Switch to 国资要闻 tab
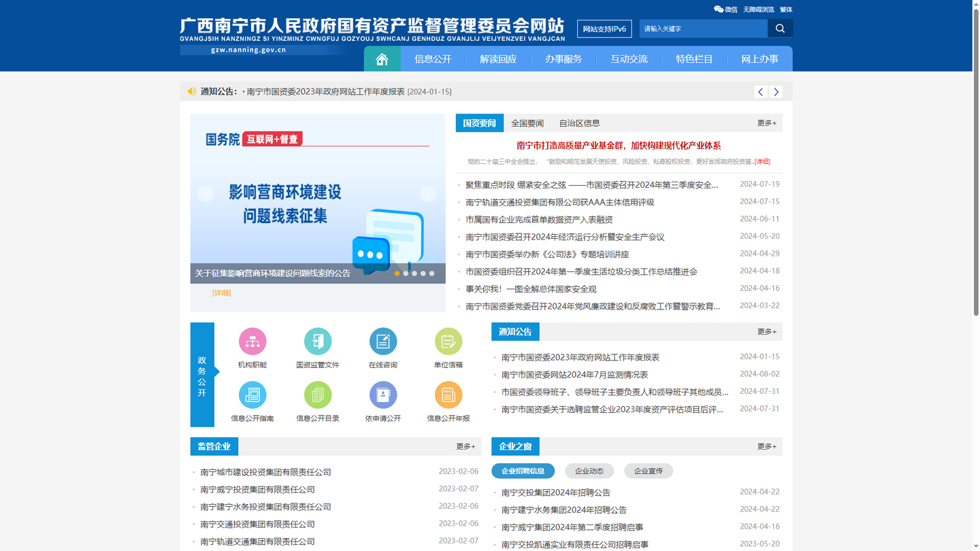This screenshot has height=551, width=980. pos(479,123)
